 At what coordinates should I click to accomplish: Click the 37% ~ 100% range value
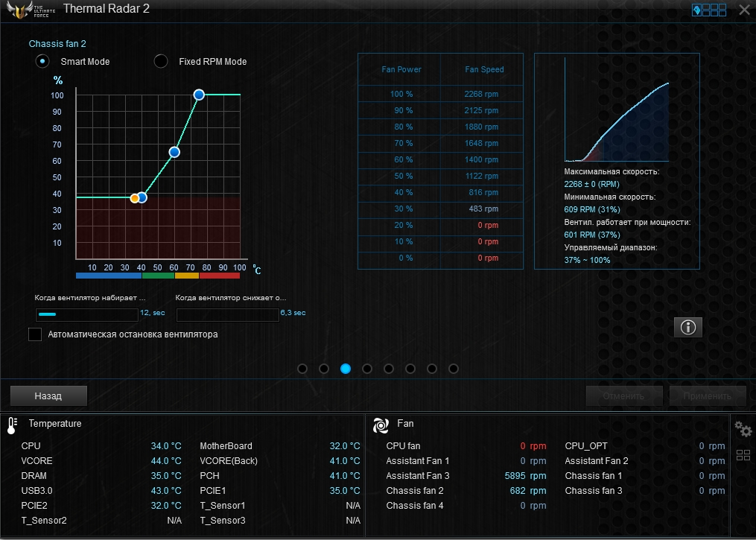pos(587,260)
